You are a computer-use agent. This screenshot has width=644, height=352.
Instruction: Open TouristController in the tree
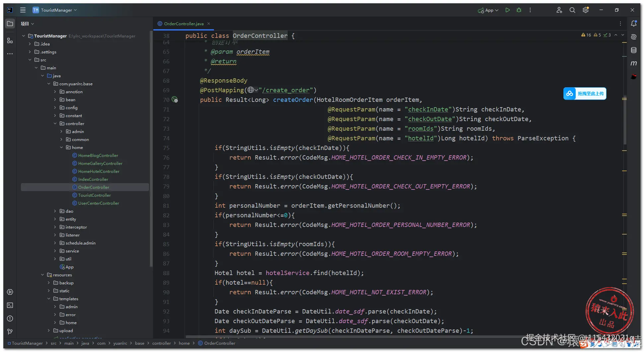tap(94, 195)
